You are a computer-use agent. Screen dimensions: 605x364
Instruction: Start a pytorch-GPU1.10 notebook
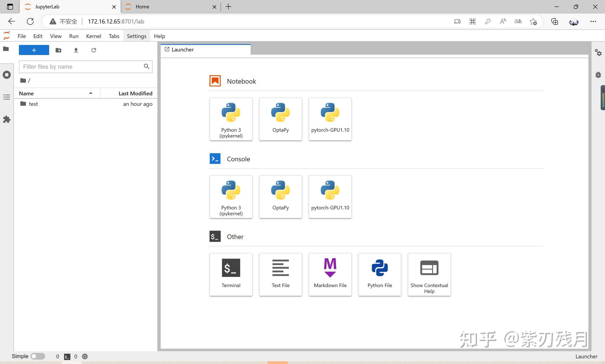(330, 119)
